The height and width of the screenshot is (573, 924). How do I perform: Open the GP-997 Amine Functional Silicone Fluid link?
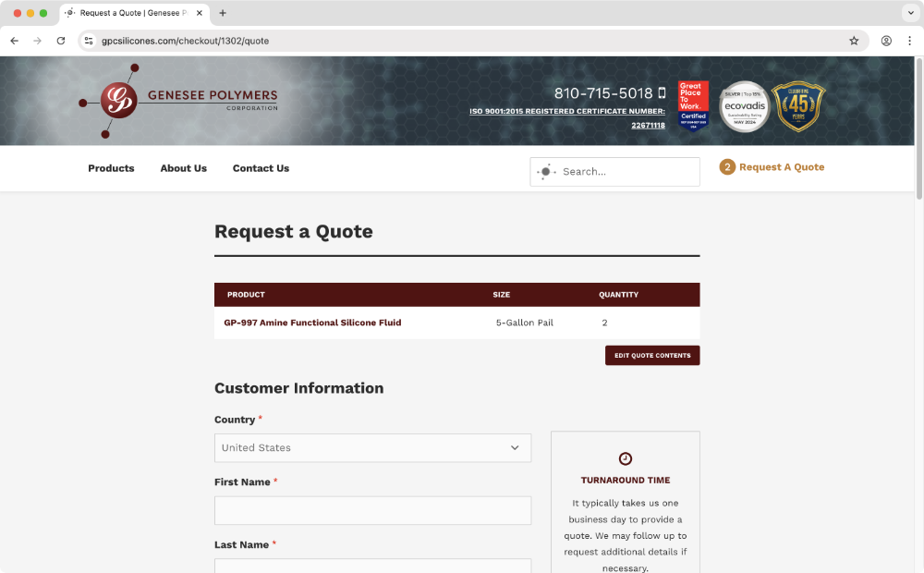pyautogui.click(x=312, y=323)
